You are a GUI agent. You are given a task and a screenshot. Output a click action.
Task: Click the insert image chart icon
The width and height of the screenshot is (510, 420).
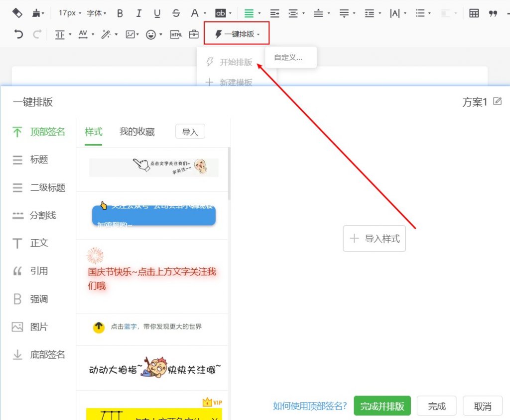pyautogui.click(x=130, y=34)
